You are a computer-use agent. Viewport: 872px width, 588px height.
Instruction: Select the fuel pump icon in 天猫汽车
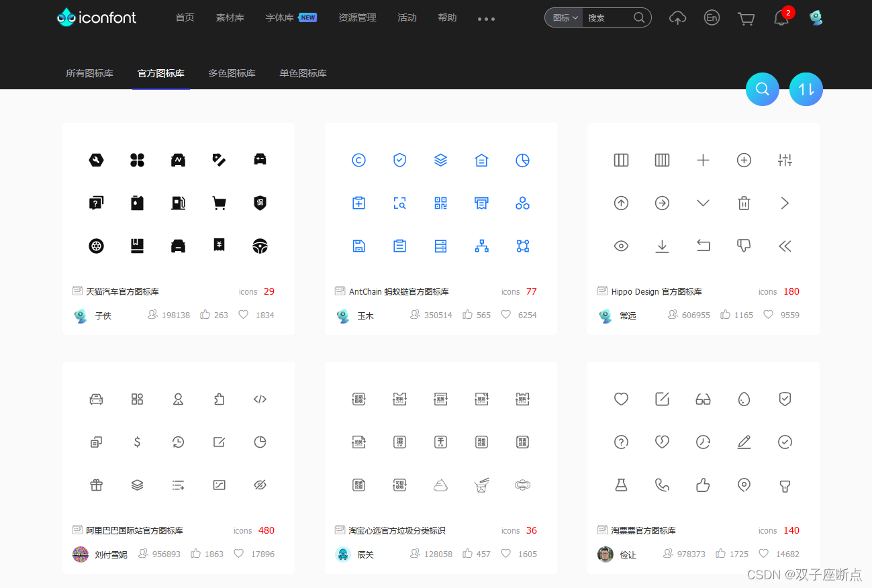(178, 203)
